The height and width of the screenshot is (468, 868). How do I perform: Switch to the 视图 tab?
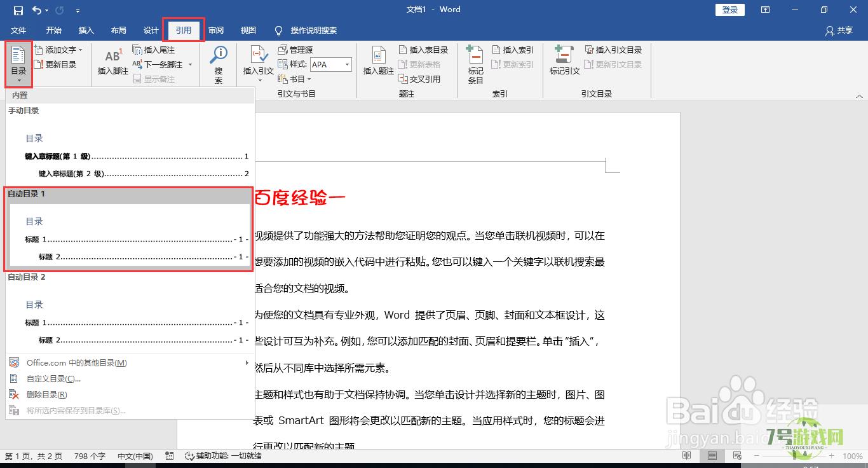248,31
